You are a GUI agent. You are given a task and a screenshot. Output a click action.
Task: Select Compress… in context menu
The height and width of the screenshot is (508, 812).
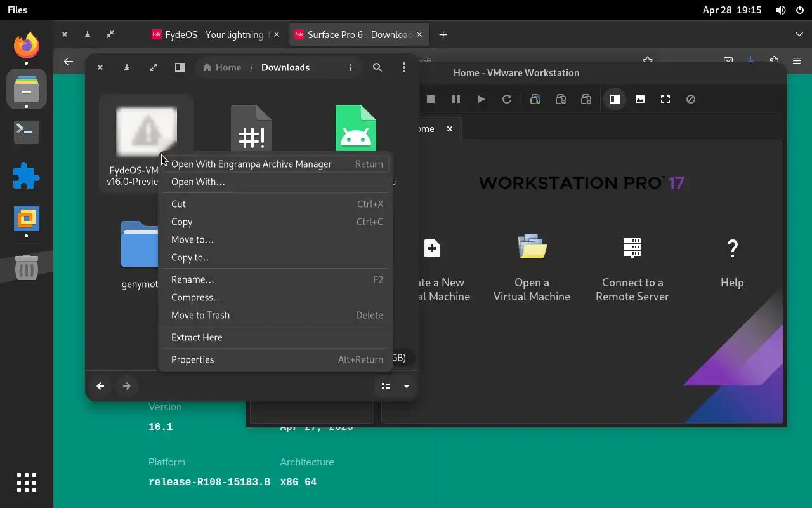tap(276, 297)
